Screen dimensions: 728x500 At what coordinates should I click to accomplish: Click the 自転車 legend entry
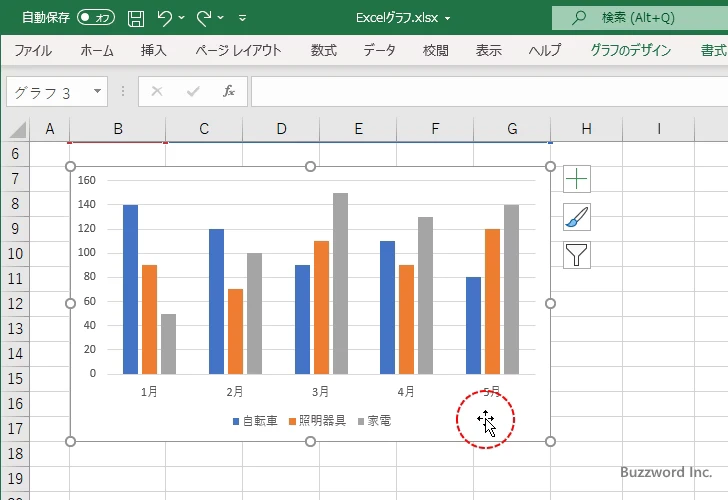coord(255,421)
